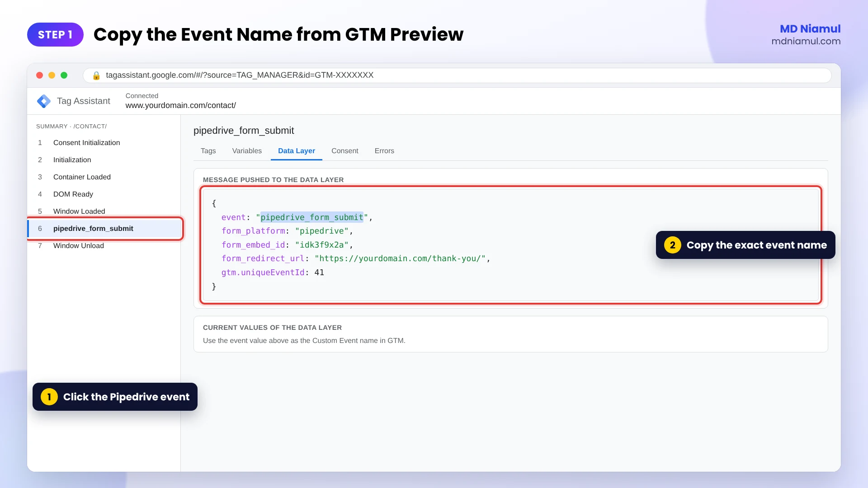
Task: Click the highlighted event value pipedrive_form_submit in code
Action: pos(312,217)
